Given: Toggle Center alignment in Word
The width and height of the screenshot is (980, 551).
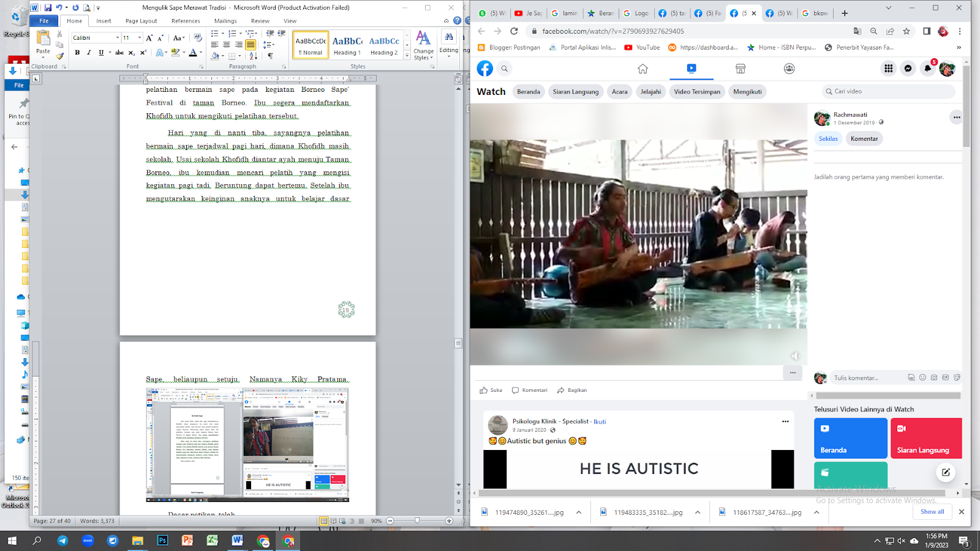Looking at the screenshot, I should (x=227, y=45).
